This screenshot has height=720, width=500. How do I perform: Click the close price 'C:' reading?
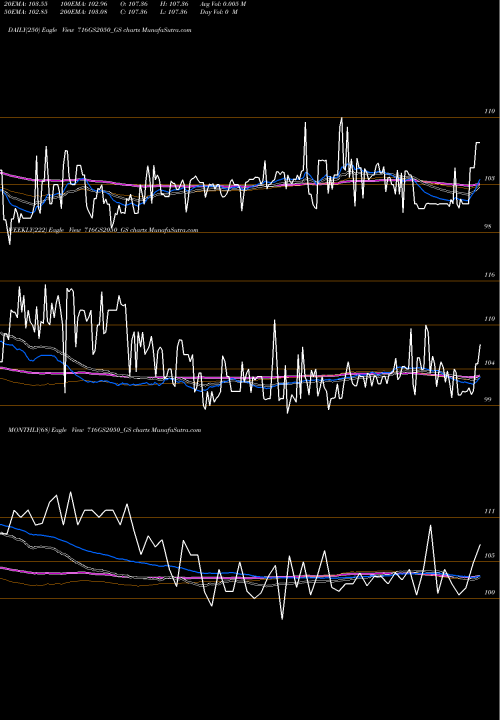pos(134,12)
